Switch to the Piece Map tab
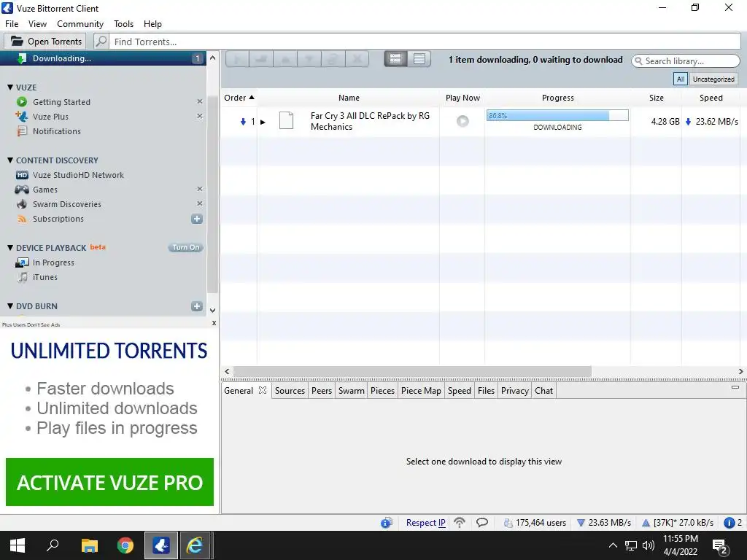The height and width of the screenshot is (560, 747). point(421,391)
